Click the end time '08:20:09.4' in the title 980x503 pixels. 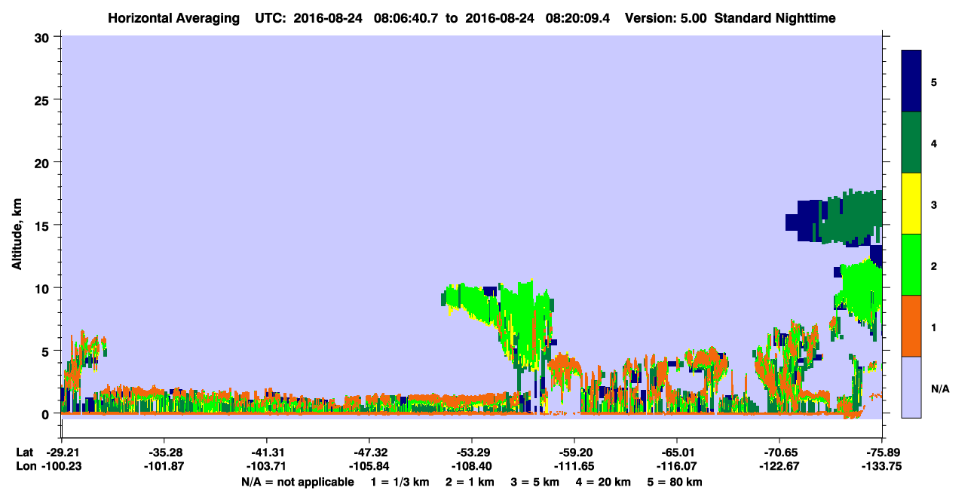[x=577, y=18]
